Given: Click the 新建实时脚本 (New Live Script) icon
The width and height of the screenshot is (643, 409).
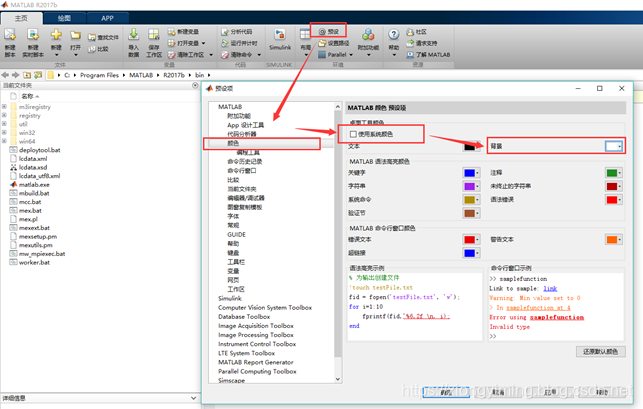Looking at the screenshot, I should 33,35.
